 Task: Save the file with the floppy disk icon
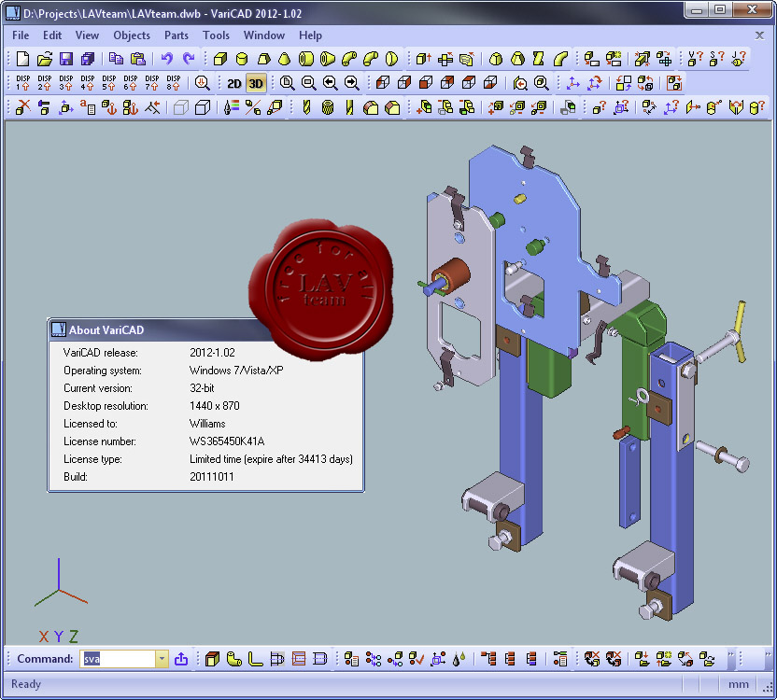[66, 59]
